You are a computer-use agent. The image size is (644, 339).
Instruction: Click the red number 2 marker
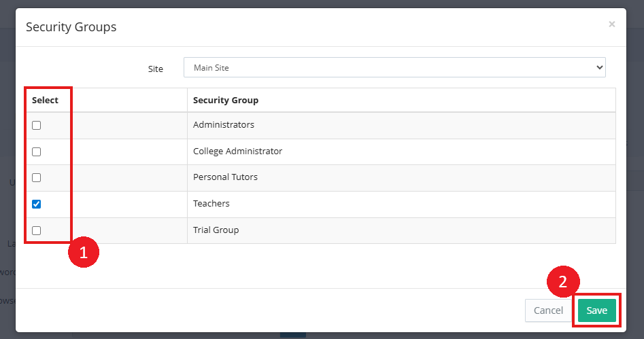[563, 282]
